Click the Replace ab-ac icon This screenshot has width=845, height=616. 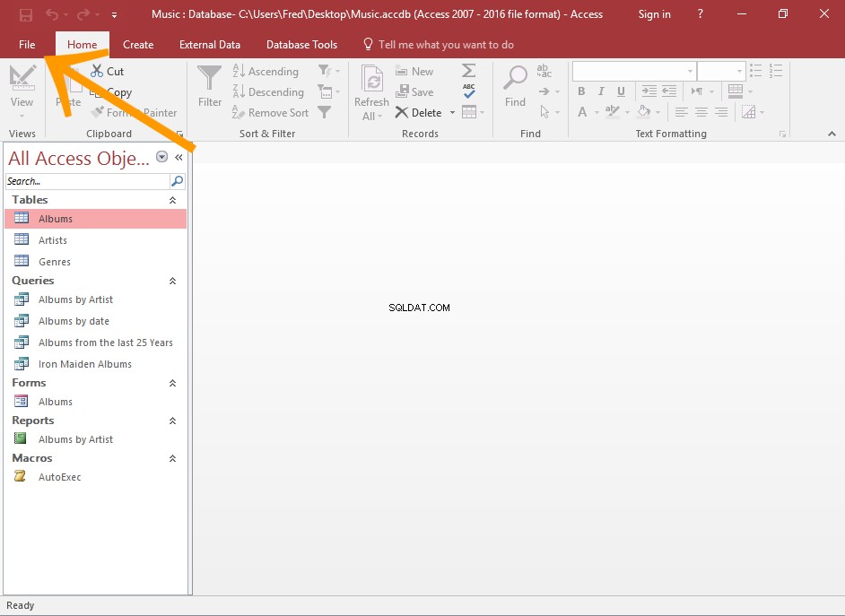(544, 71)
